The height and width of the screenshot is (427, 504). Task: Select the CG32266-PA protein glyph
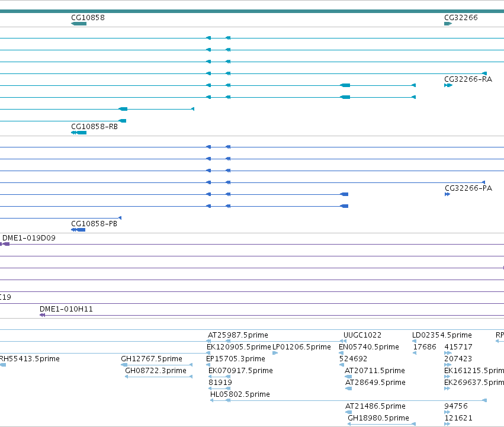coord(447,194)
